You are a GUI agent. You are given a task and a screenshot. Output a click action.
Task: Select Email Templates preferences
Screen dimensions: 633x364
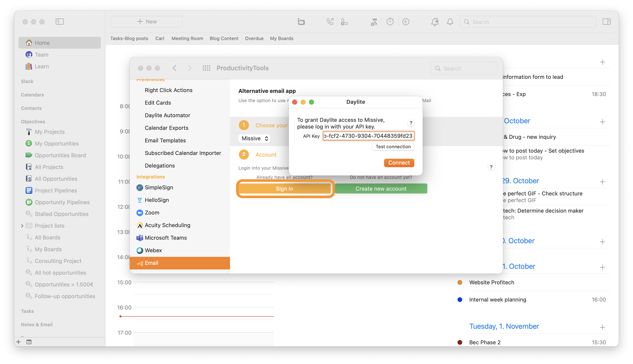click(x=165, y=140)
